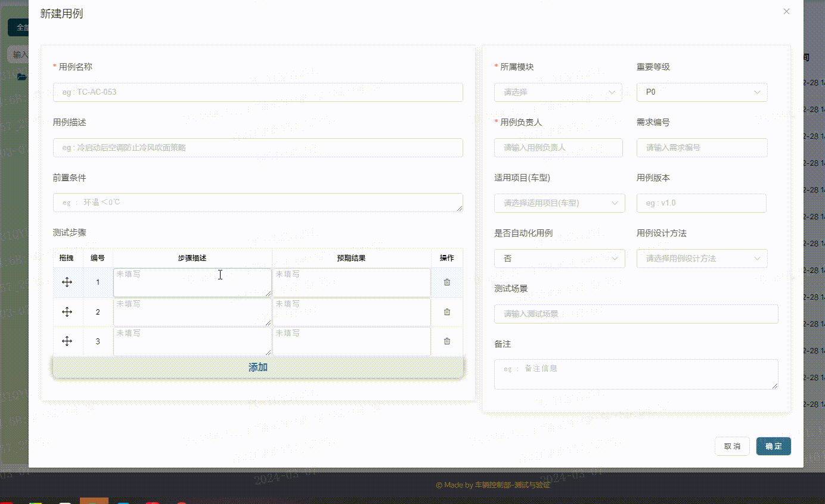Click the drag handle for step 3

click(67, 341)
